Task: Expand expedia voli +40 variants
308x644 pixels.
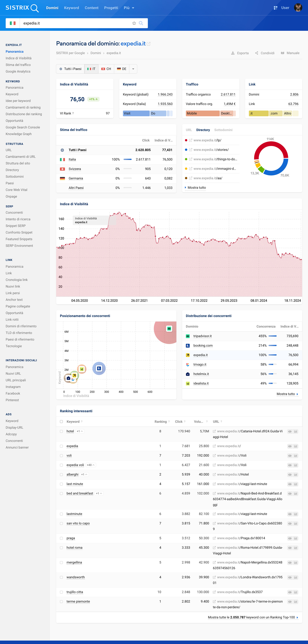Action: [91, 465]
